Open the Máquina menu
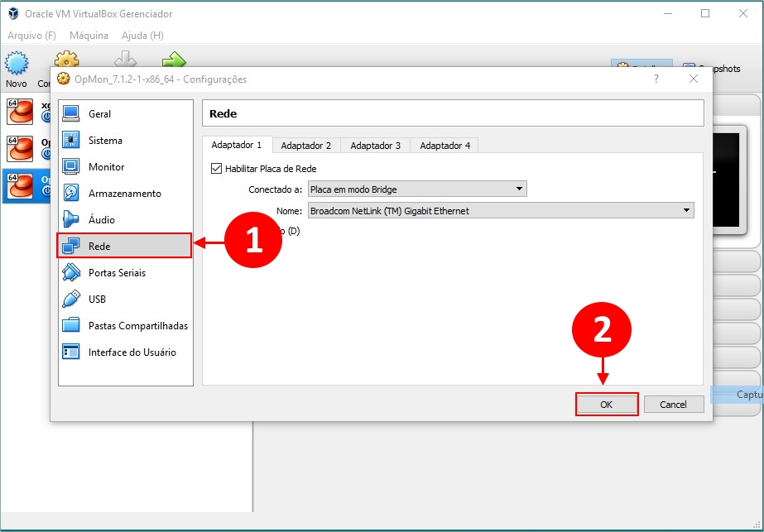Screen dimensions: 764x532 [89, 36]
